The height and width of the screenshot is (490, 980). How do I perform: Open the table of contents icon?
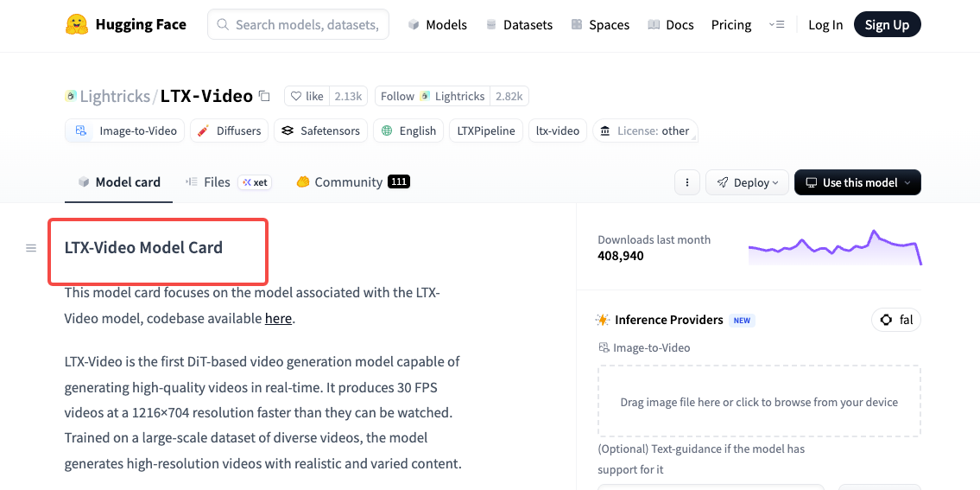[x=30, y=248]
